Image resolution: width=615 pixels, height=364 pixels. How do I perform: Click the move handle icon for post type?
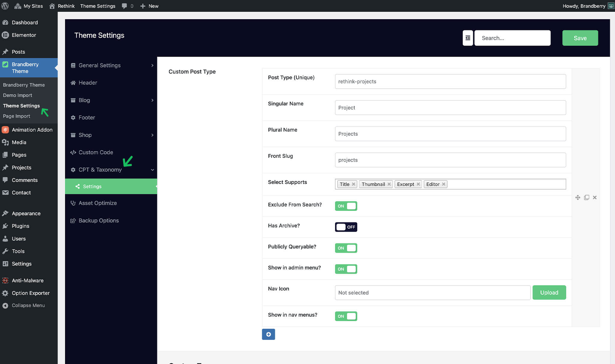click(x=578, y=197)
